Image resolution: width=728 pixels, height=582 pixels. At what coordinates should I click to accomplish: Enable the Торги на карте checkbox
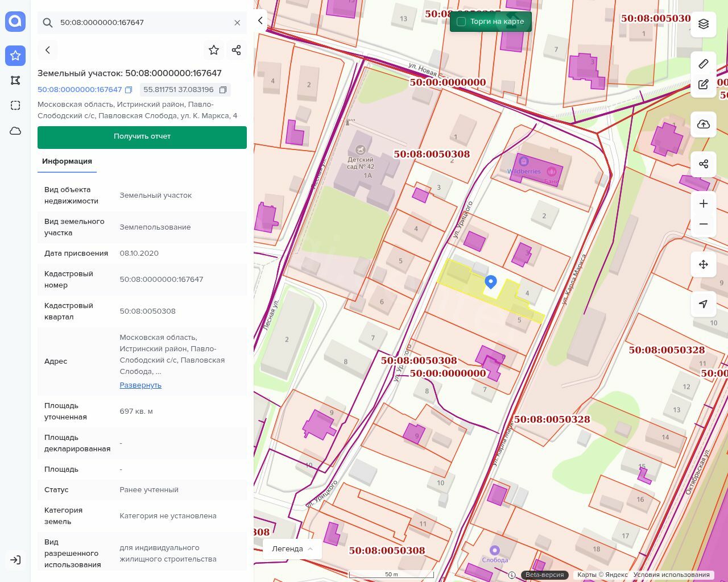pyautogui.click(x=461, y=22)
